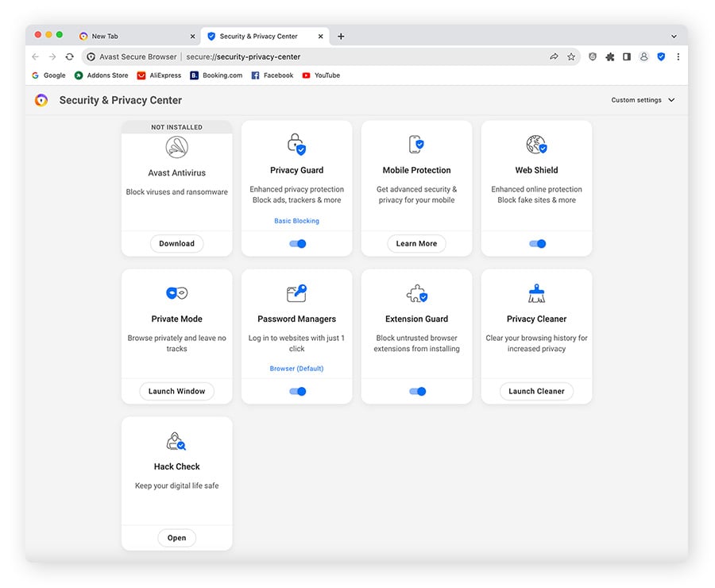This screenshot has height=588, width=715.
Task: Click the share icon in address bar
Action: [554, 56]
